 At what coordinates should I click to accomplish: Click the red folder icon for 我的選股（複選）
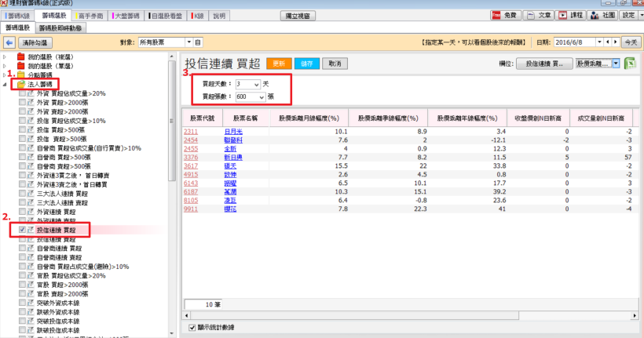[x=21, y=56]
